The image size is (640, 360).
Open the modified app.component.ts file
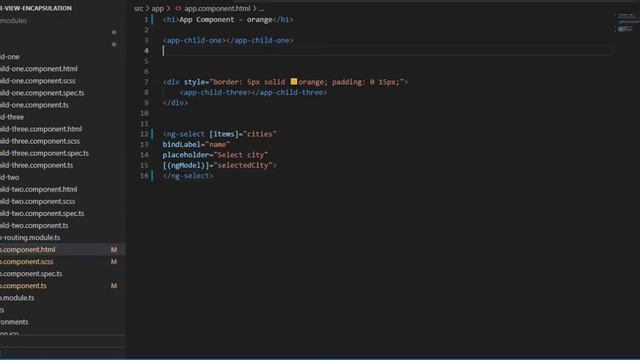[x=23, y=286]
